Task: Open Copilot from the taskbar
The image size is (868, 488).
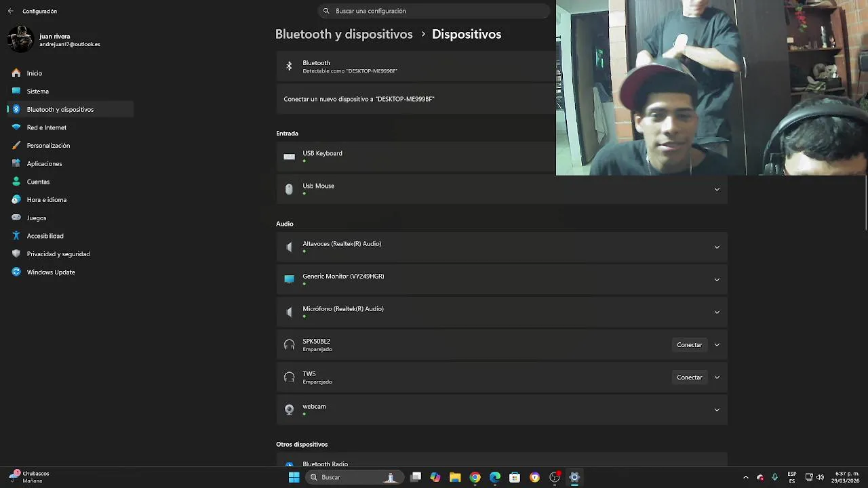Action: coord(435,477)
